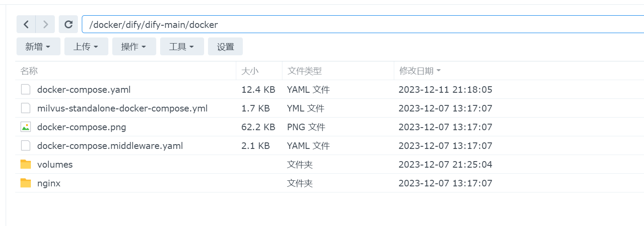The width and height of the screenshot is (644, 226).
Task: Open the 上传 dropdown menu
Action: (86, 47)
